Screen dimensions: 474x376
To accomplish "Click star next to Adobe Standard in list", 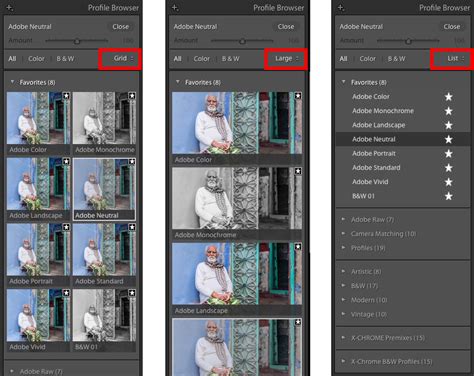I will (x=449, y=168).
